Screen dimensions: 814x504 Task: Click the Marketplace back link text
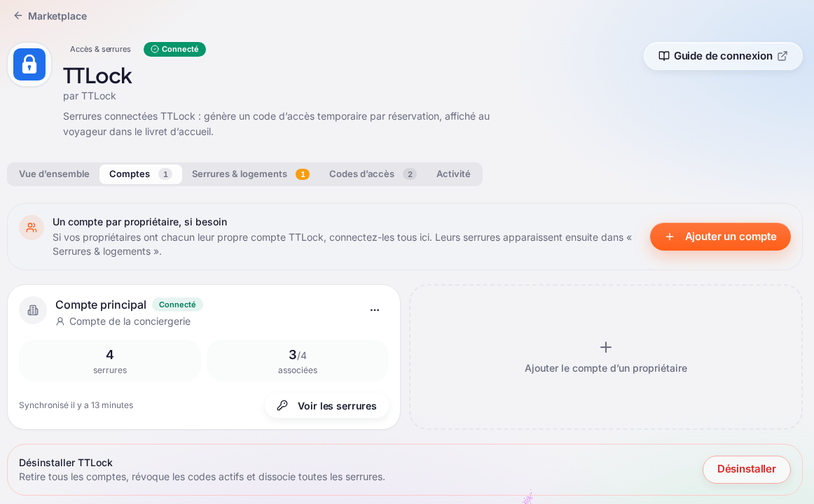(57, 16)
